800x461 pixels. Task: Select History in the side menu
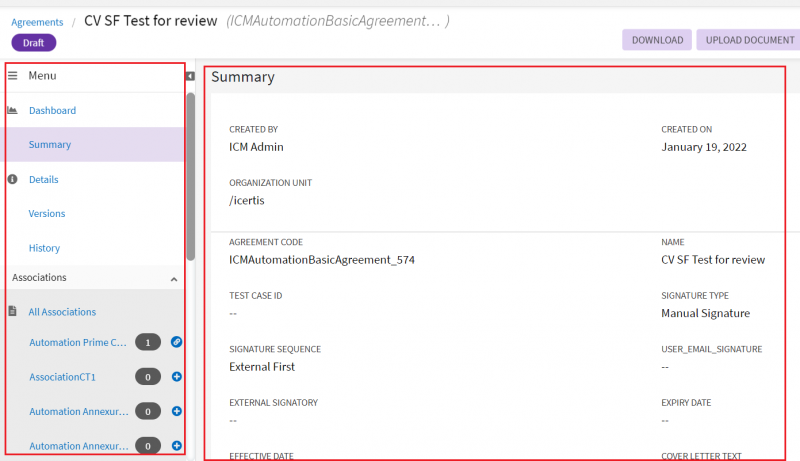44,248
